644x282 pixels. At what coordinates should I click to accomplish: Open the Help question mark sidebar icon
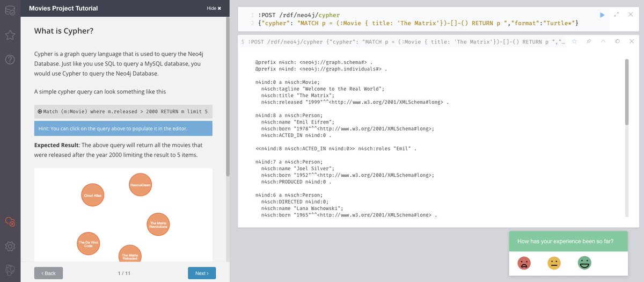[x=10, y=60]
